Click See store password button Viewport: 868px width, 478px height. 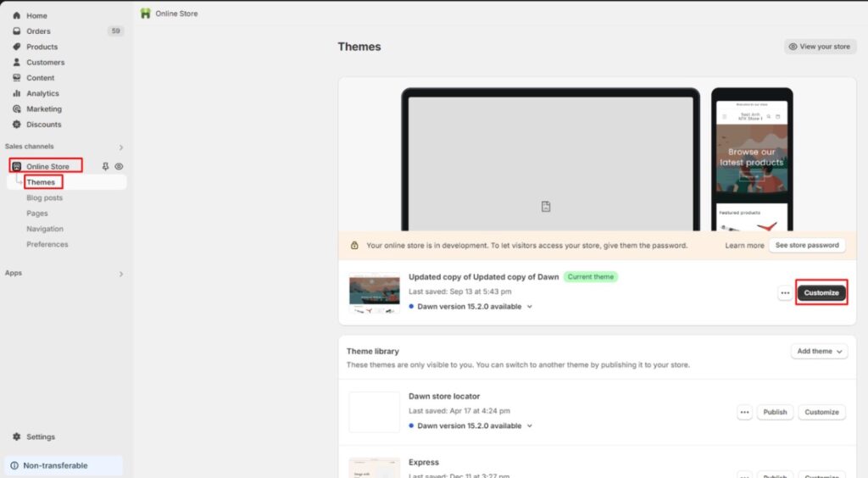[x=807, y=245]
